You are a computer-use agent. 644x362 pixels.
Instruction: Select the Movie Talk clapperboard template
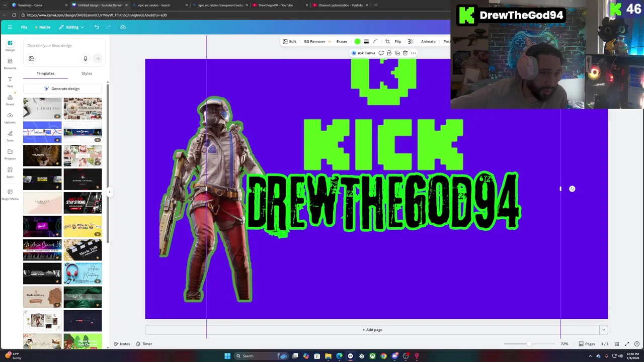point(83,250)
